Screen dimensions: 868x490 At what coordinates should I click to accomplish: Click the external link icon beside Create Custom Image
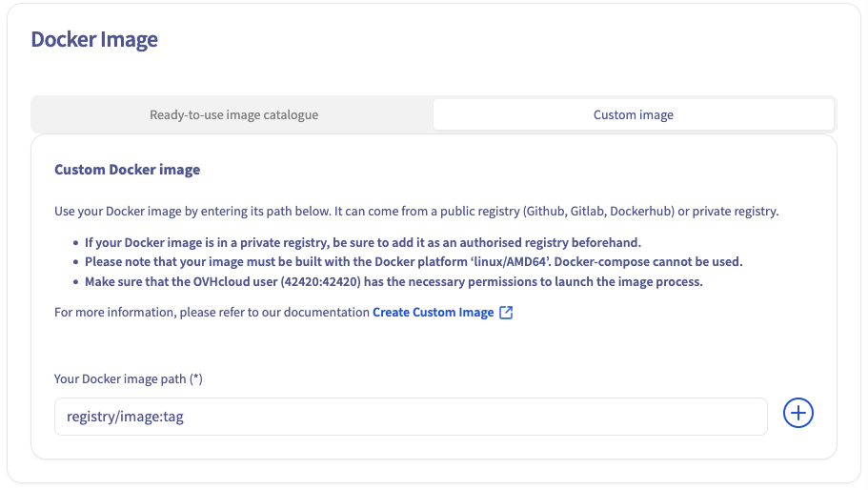pos(506,313)
